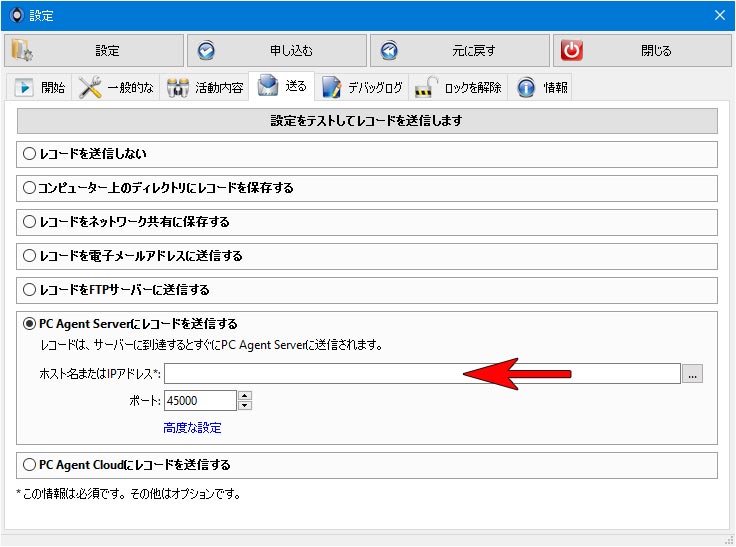Click the mail icon of 送る tab
Image resolution: width=736 pixels, height=547 pixels.
268,85
